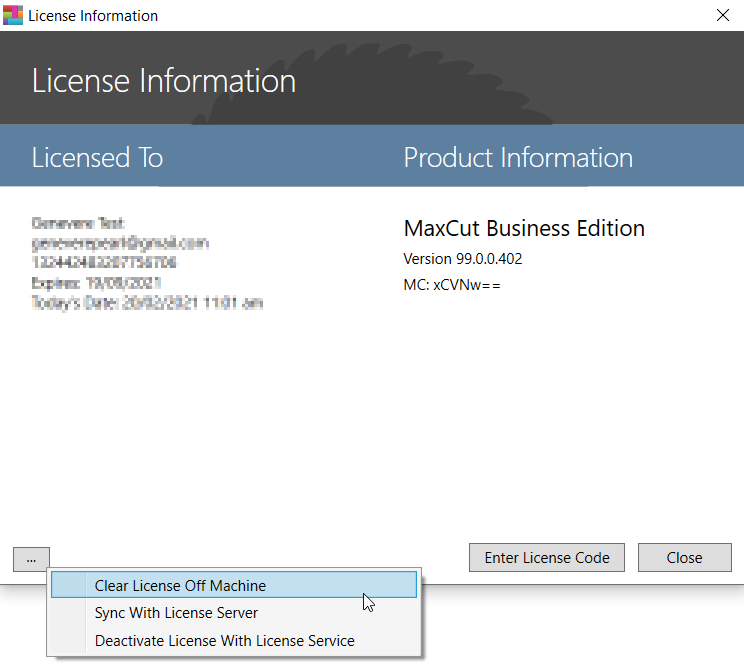Click the large License Information heading

(x=163, y=81)
